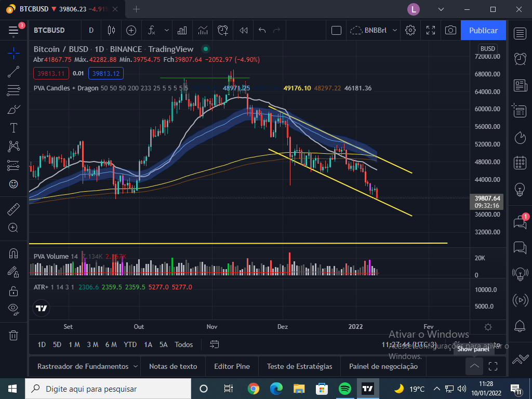Open Spotify from the Windows taskbar
This screenshot has height=399, width=532.
(345, 389)
